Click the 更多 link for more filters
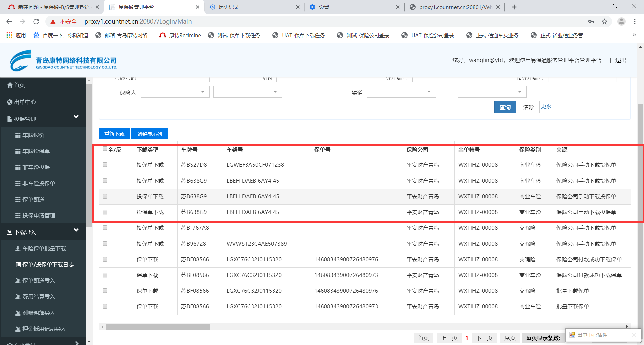This screenshot has width=644, height=345. pos(546,106)
